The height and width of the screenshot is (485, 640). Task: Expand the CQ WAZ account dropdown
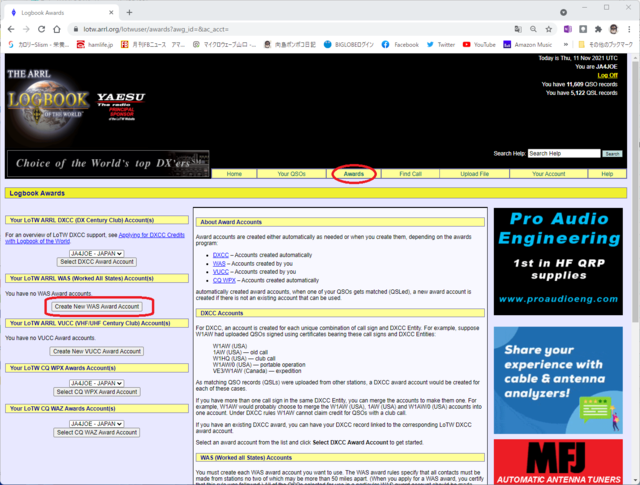tap(97, 424)
